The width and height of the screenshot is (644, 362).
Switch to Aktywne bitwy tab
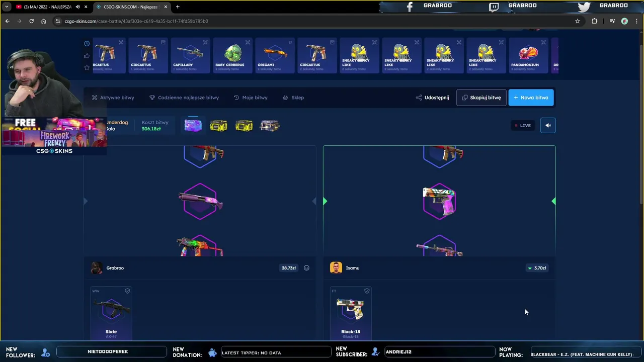click(x=113, y=98)
